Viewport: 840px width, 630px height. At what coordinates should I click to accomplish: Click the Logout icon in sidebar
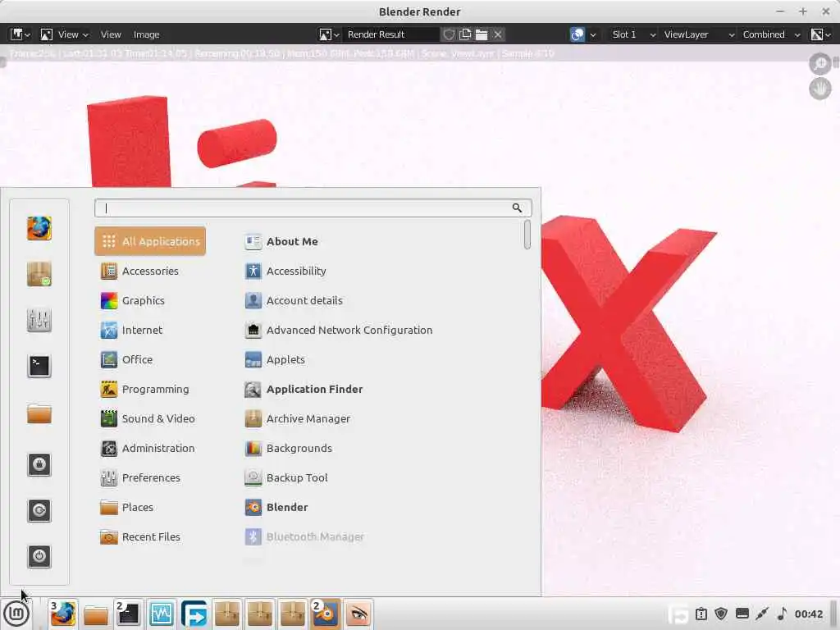tap(39, 510)
